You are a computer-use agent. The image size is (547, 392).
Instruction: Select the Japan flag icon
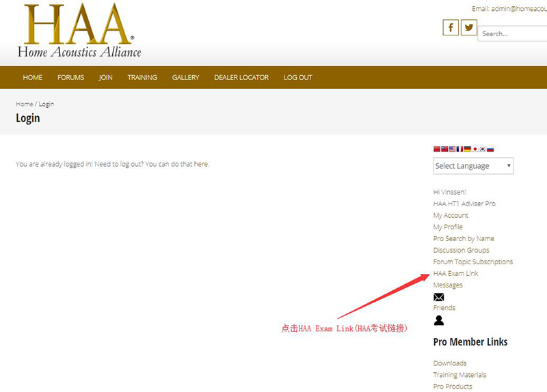coord(475,149)
